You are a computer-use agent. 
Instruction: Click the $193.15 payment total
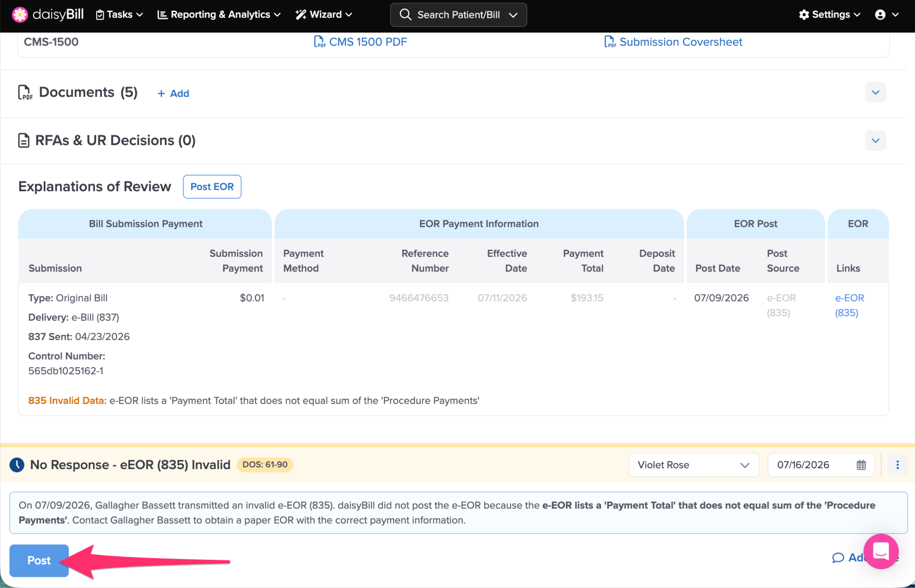click(587, 298)
